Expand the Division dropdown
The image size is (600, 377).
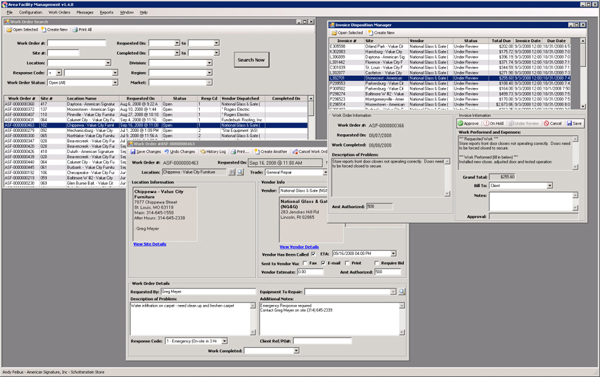[x=209, y=63]
